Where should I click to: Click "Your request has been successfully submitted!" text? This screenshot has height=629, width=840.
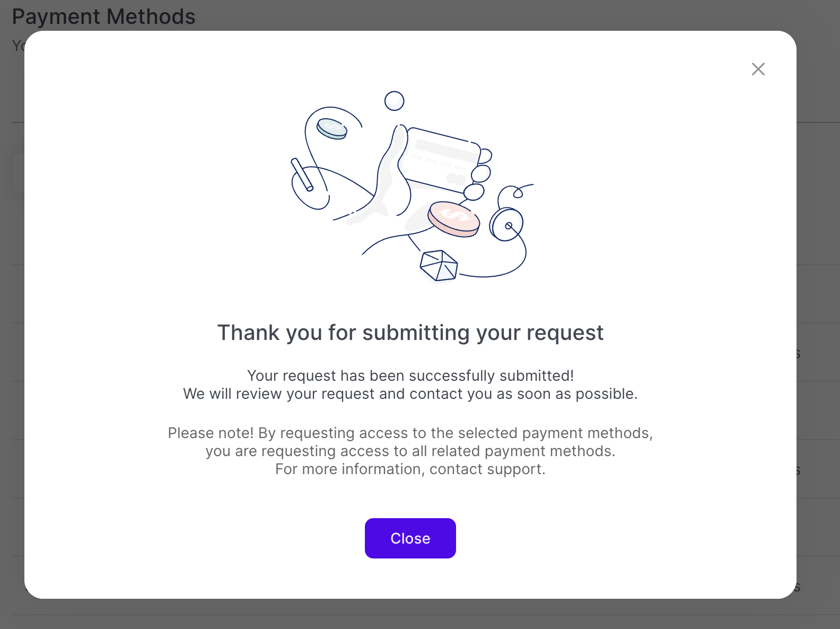pyautogui.click(x=410, y=375)
